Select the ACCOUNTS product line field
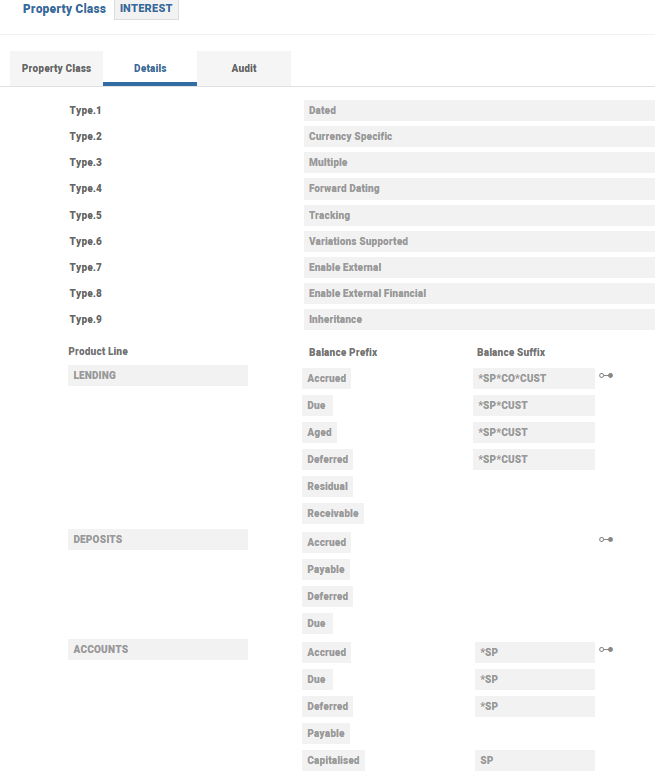The width and height of the screenshot is (655, 775). pos(158,650)
